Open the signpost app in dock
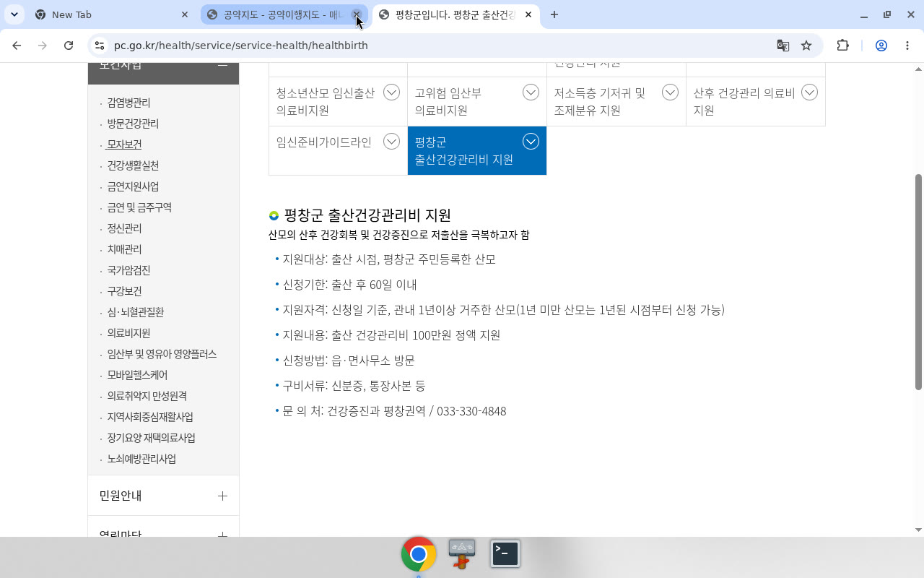Viewport: 924px width, 578px height. (x=462, y=553)
